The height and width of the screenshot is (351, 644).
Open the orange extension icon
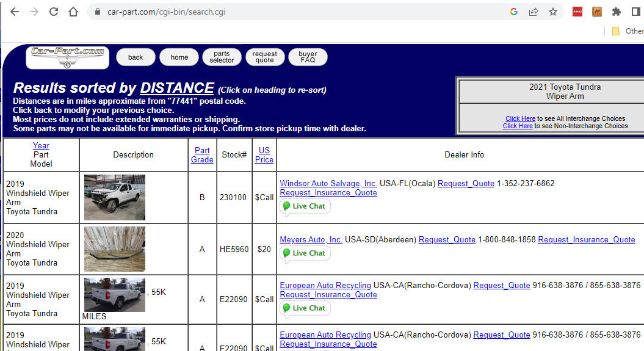tap(597, 12)
